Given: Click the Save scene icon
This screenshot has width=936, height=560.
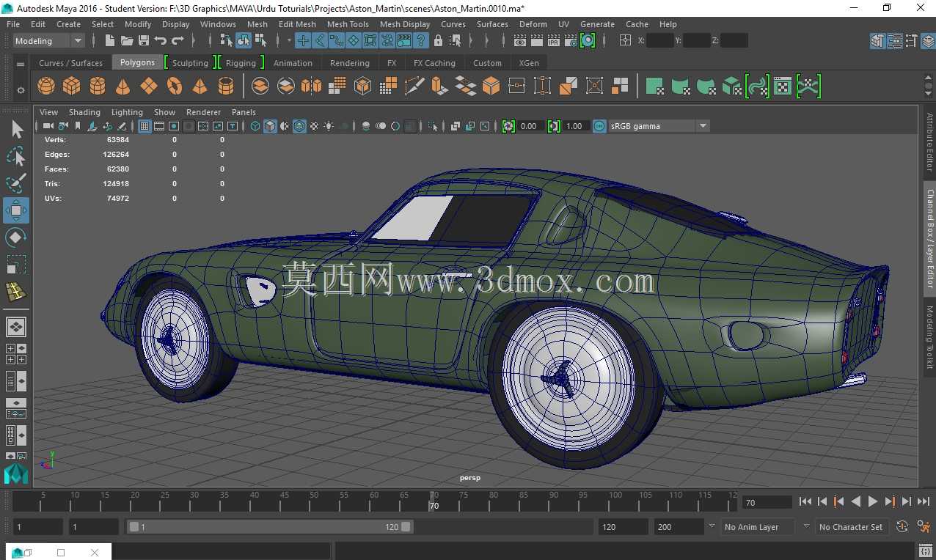Looking at the screenshot, I should tap(144, 40).
